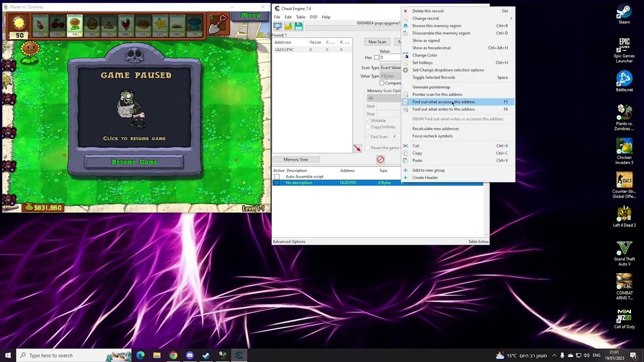Screen dimensions: 644x362
Task: Toggle the Compare checkbox under Value Type
Action: pos(382,83)
